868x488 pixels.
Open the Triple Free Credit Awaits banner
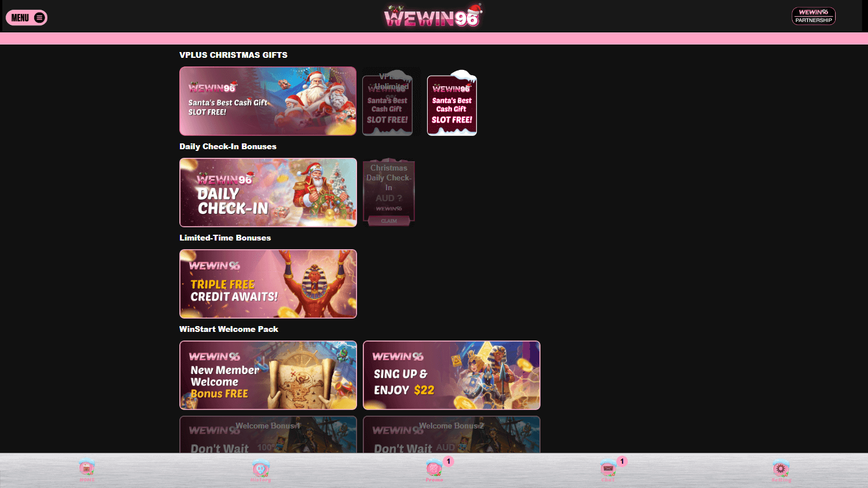267,283
